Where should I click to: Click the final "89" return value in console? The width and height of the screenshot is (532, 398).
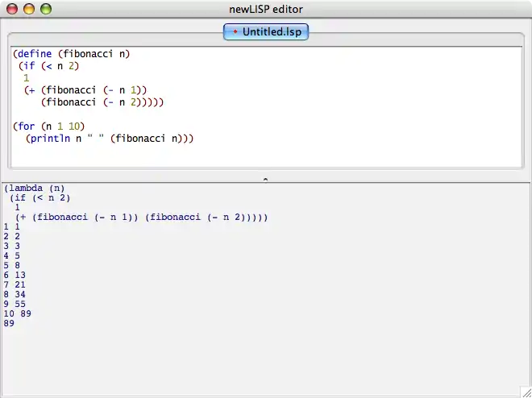pos(9,323)
